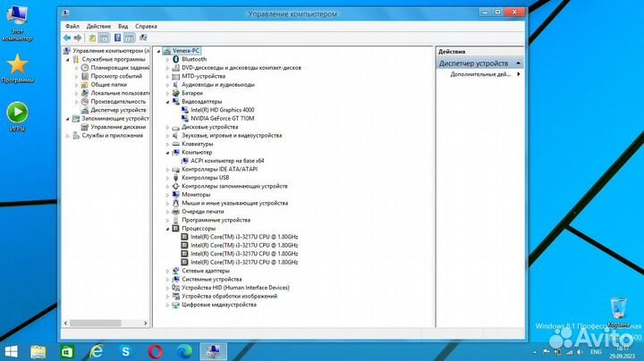Click the volume speaker icon in tray
This screenshot has width=644, height=361.
point(580,352)
